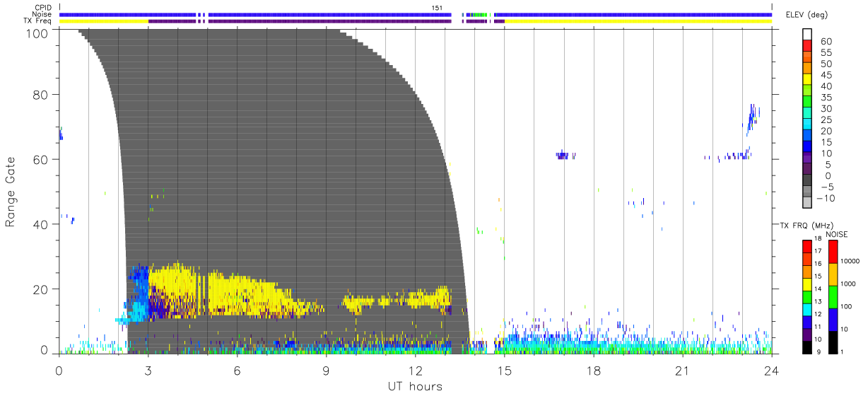Viewport: 868px width, 401px height.
Task: Click the CPID label above the plot
Action: tap(43, 7)
